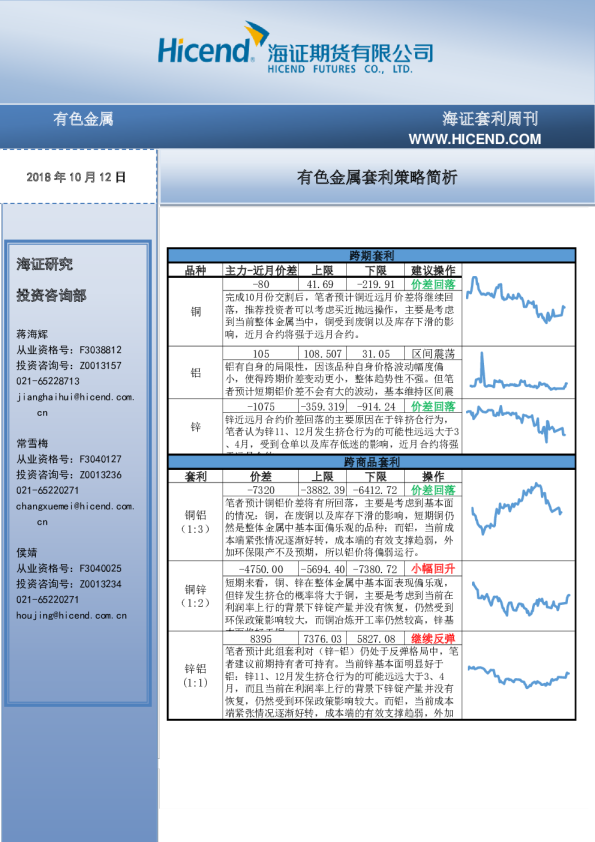Click the 锌 row label
Image resolution: width=595 pixels, height=842 pixels.
[x=196, y=427]
